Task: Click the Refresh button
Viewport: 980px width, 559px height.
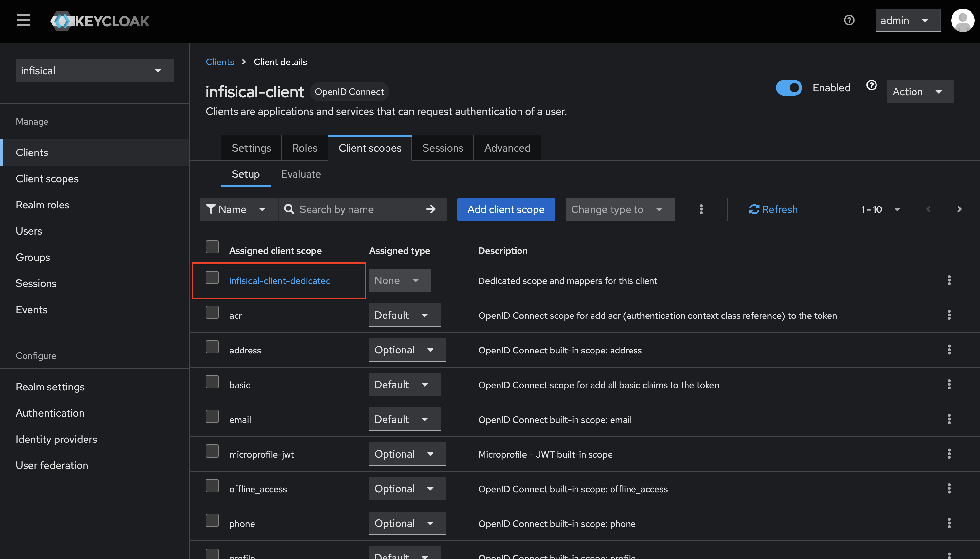Action: (x=773, y=209)
